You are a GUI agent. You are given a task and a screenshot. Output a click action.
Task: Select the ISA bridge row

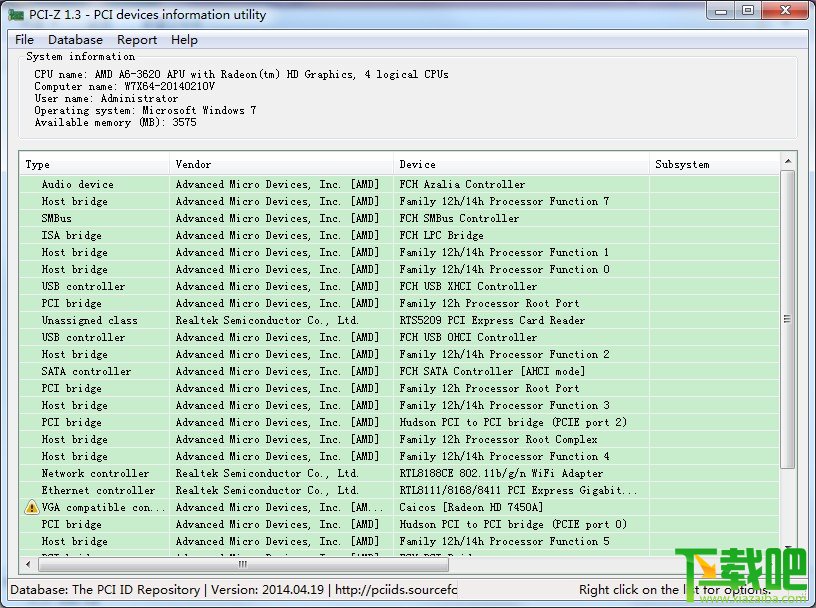(x=399, y=235)
